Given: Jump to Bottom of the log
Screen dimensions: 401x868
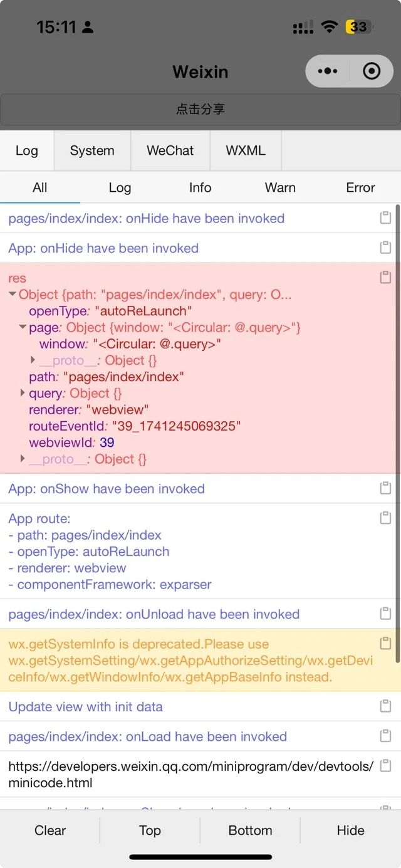Looking at the screenshot, I should [251, 830].
